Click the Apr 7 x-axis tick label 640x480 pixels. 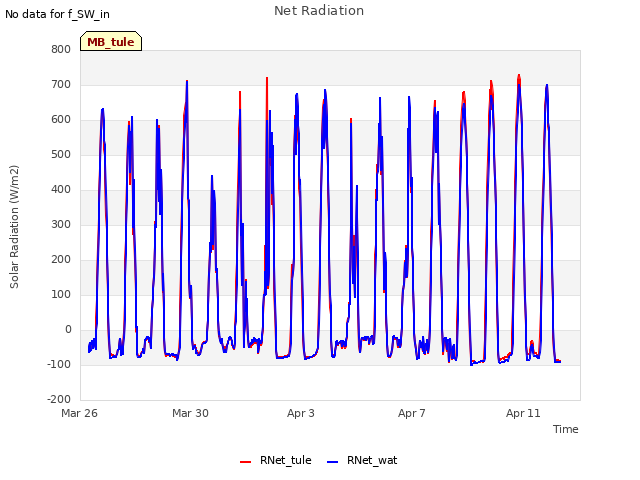click(x=412, y=413)
